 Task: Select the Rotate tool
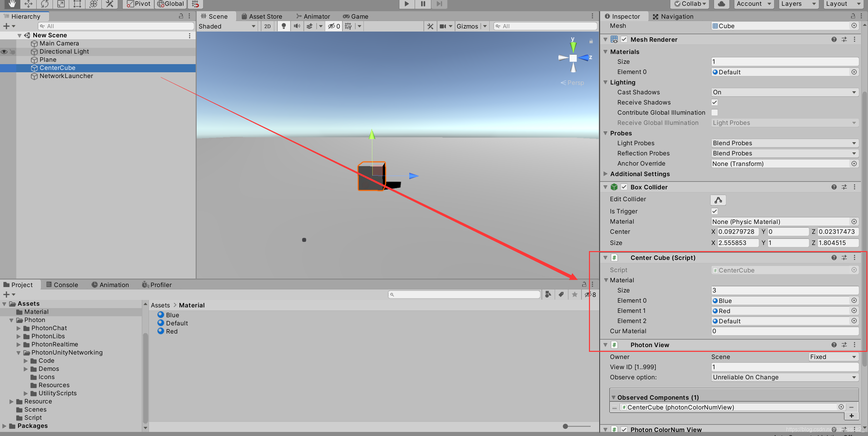(45, 4)
